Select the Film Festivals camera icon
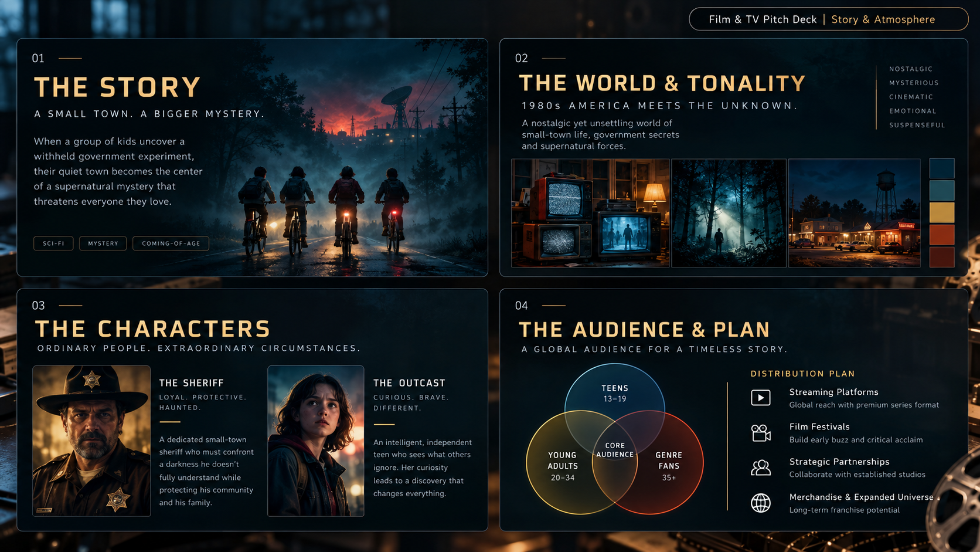The image size is (980, 552). coord(761,433)
